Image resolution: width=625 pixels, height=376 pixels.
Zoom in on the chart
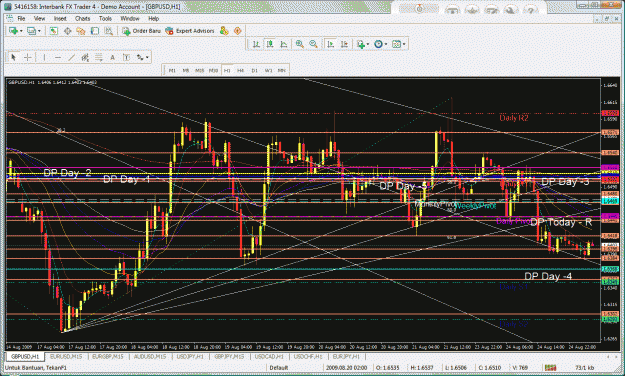[299, 44]
